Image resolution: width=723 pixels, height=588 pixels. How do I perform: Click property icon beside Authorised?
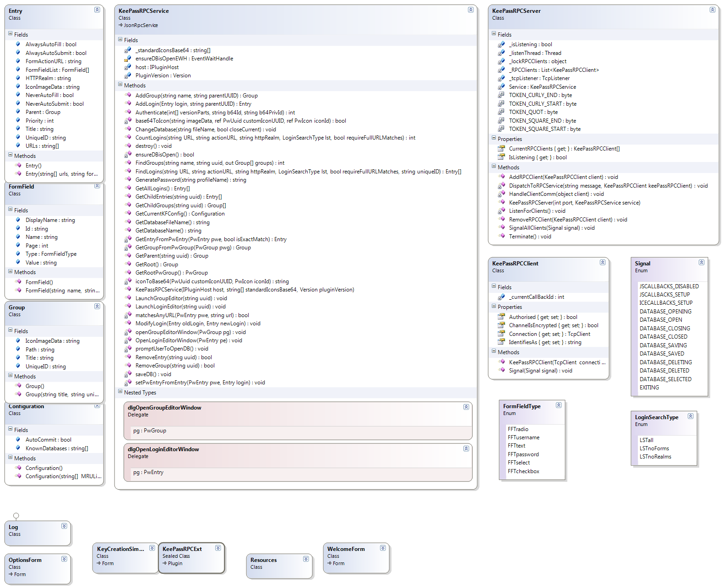(501, 317)
